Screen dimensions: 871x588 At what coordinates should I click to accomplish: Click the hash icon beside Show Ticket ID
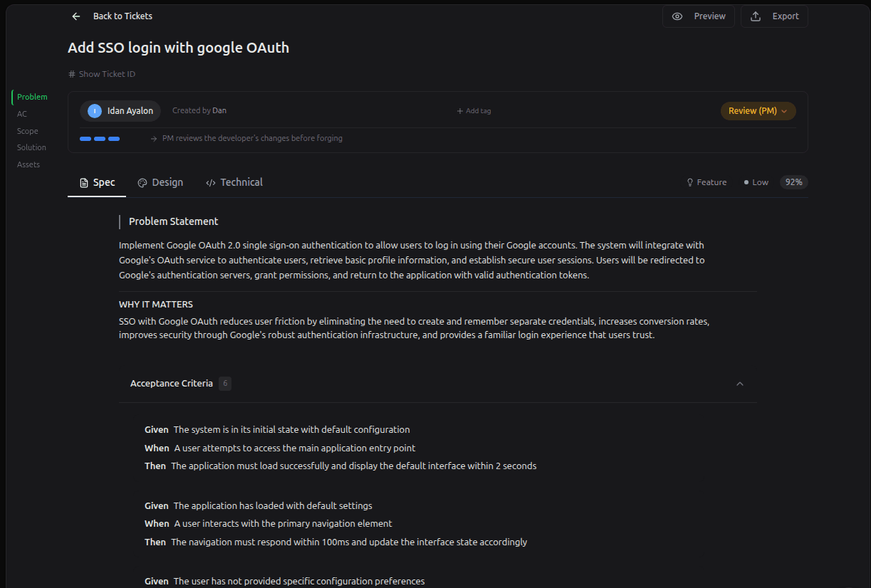72,74
